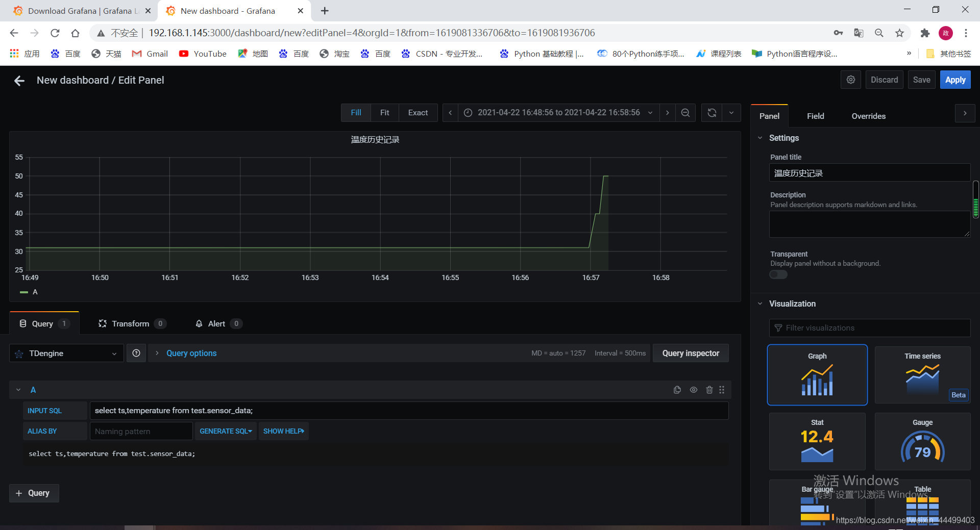Open dashboard settings gear icon
The image size is (980, 530).
tap(851, 80)
